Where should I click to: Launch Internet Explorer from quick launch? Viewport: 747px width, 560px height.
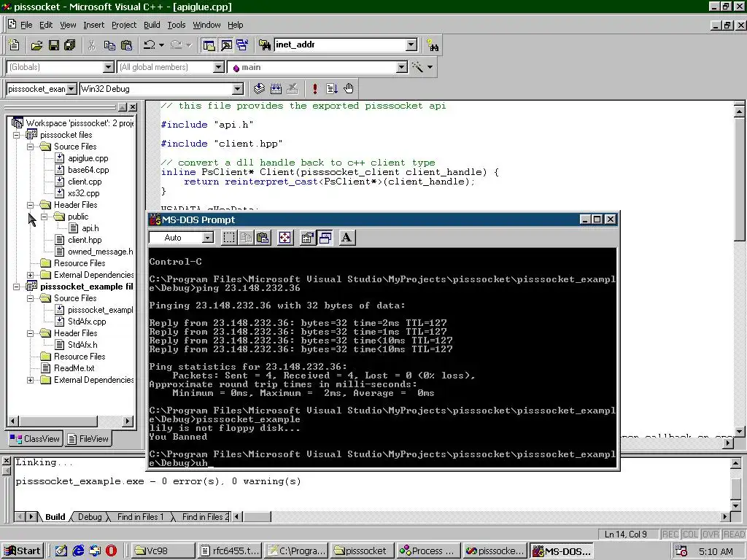(x=78, y=551)
